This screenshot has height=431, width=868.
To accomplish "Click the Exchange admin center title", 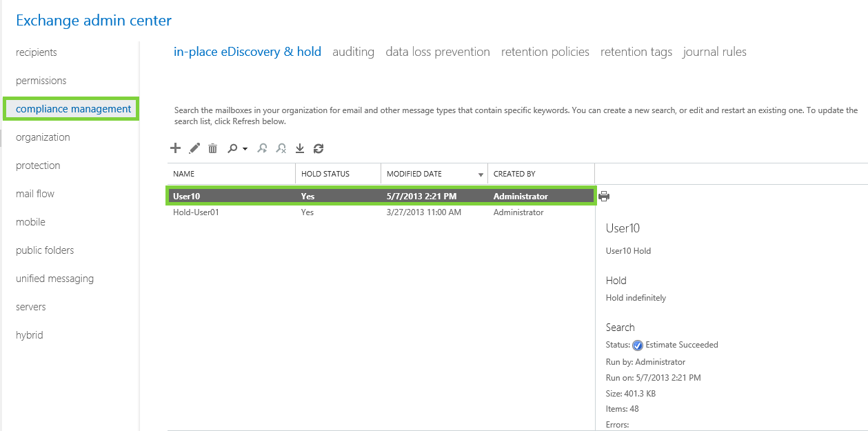I will 94,21.
